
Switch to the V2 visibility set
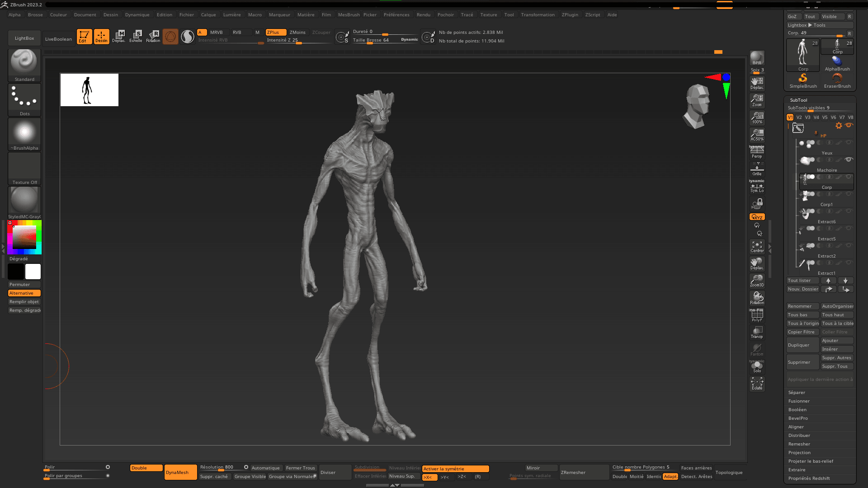[799, 117]
